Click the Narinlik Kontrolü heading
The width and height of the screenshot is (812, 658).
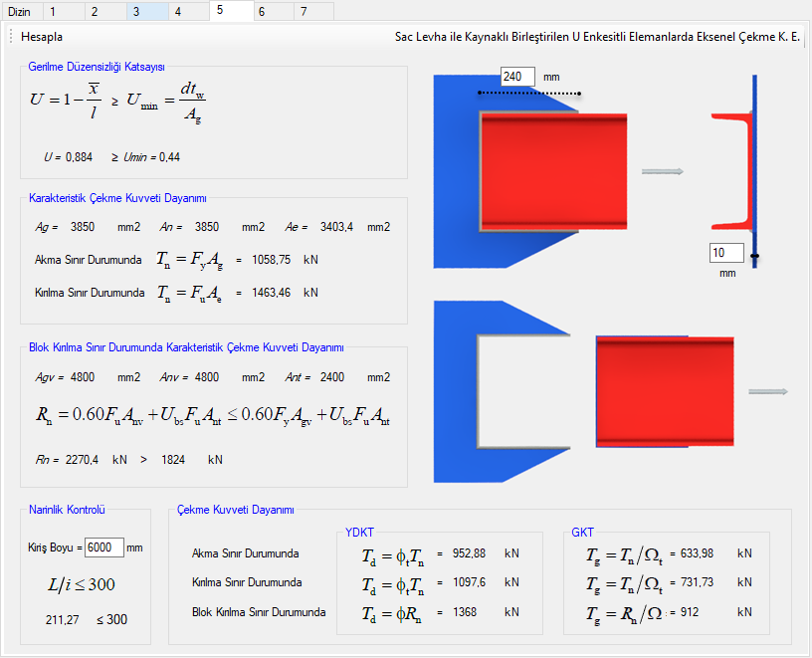pos(67,510)
